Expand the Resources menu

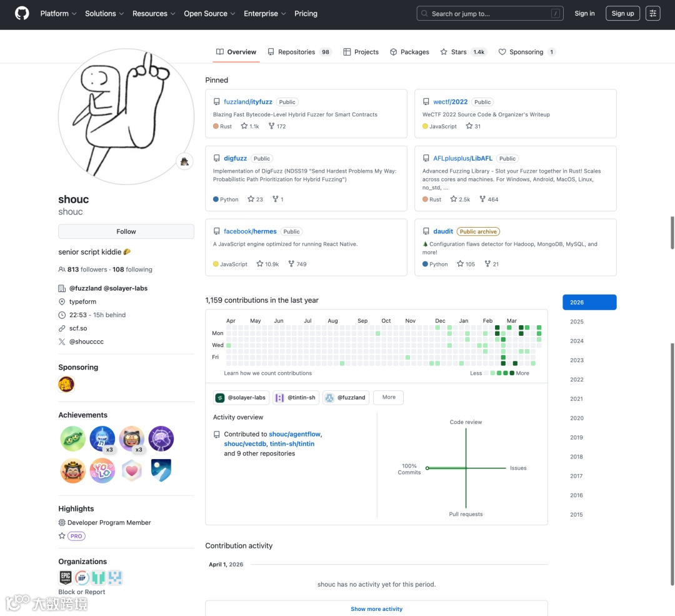click(x=154, y=13)
